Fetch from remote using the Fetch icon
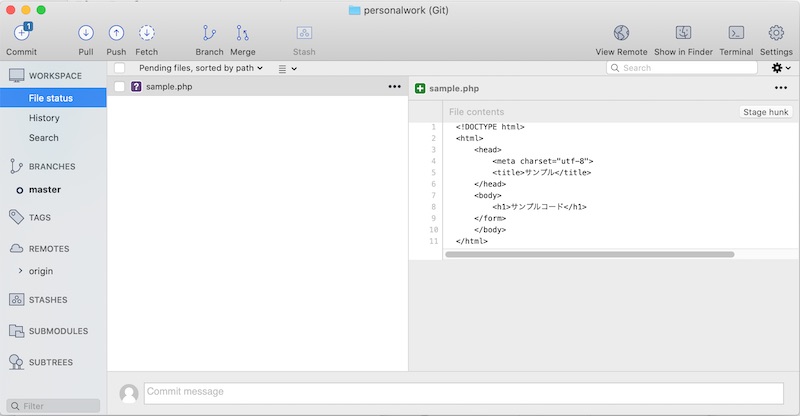800x416 pixels. [146, 33]
